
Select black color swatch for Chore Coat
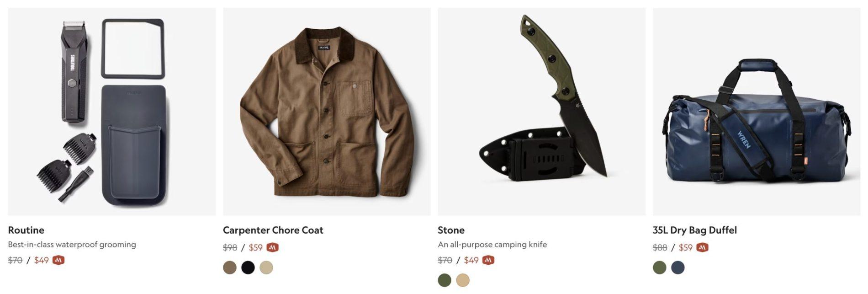point(248,267)
